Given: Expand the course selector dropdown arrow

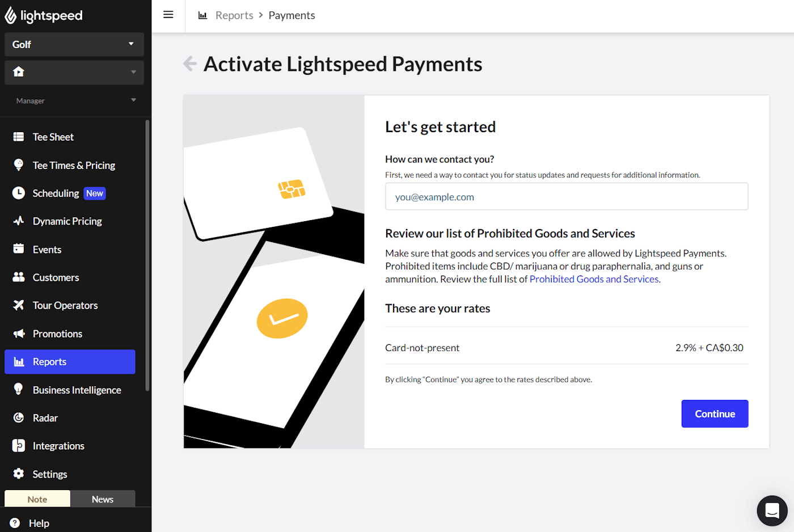Looking at the screenshot, I should pos(133,72).
